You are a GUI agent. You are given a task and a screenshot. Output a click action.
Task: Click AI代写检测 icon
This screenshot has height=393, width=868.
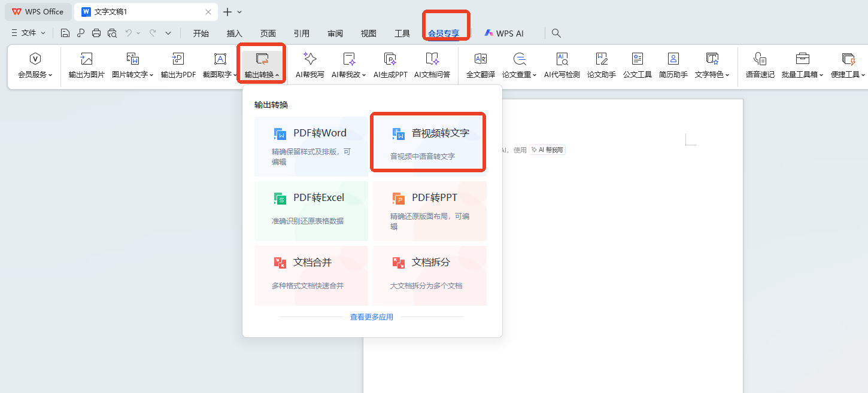point(562,59)
